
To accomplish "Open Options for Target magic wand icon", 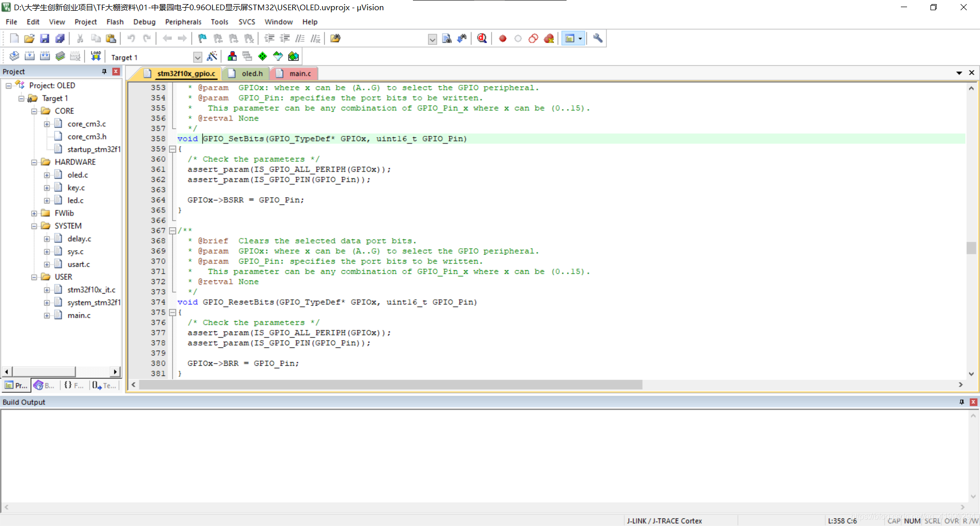I will coord(212,56).
